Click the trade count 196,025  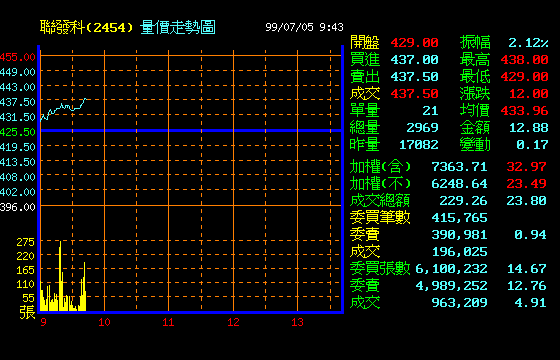pyautogui.click(x=459, y=252)
